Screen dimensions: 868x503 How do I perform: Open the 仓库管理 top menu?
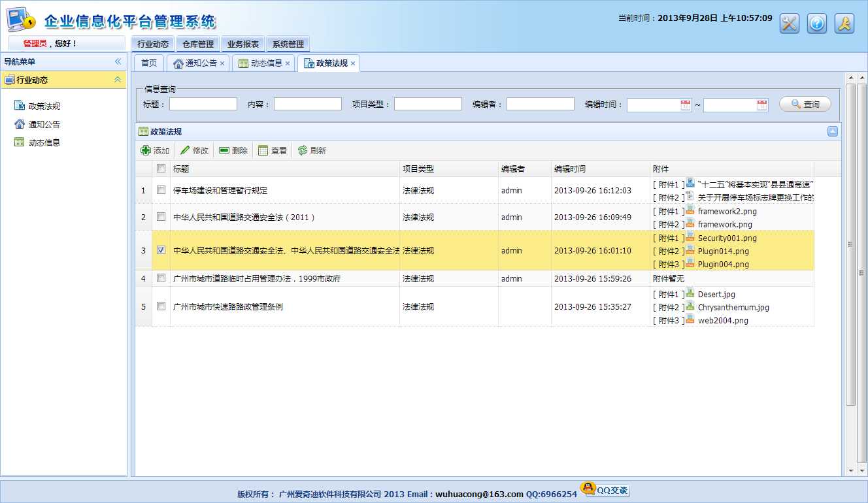pyautogui.click(x=198, y=44)
